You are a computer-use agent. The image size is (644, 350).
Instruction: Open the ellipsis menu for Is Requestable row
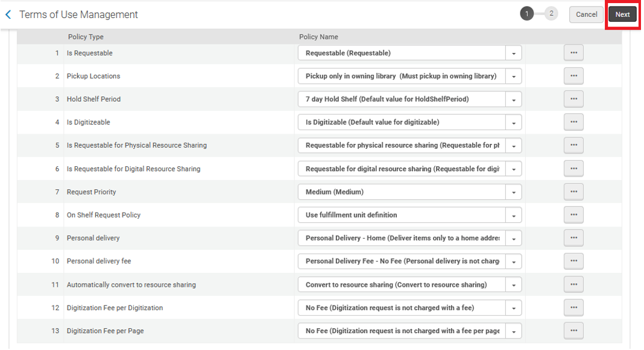click(x=573, y=53)
